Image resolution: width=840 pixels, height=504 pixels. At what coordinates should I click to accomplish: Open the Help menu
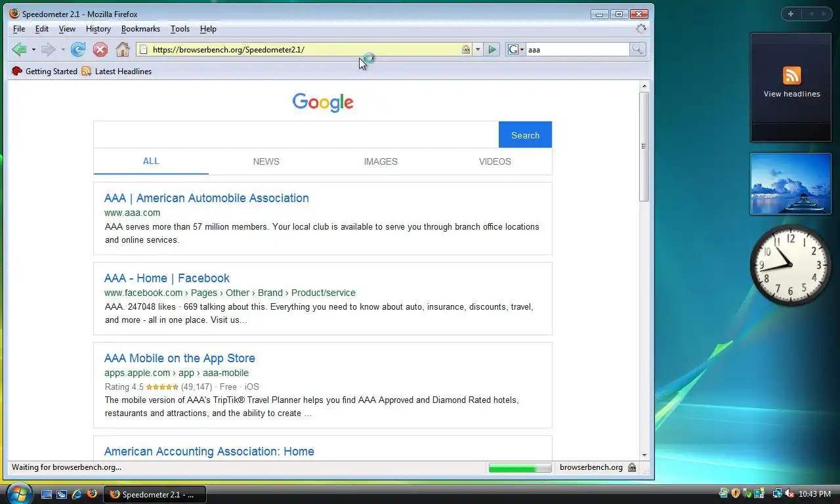pos(208,29)
